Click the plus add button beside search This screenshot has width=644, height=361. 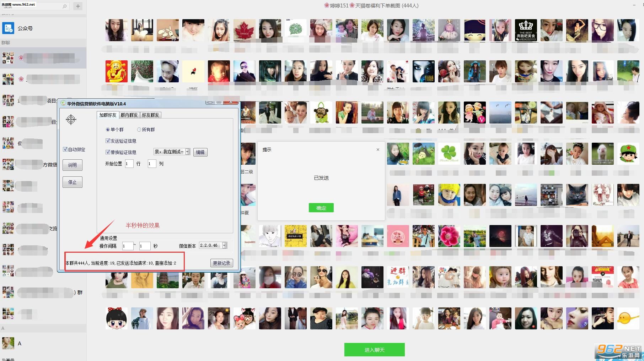tap(78, 6)
